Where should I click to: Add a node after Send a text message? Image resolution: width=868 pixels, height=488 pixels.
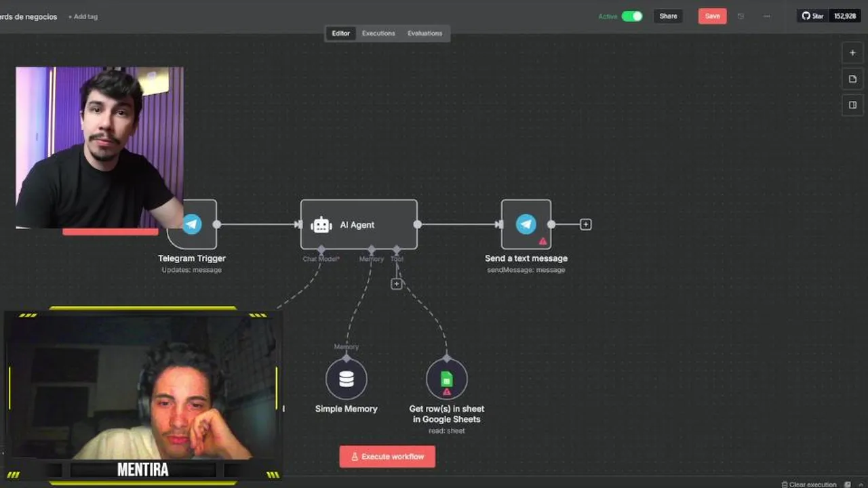[586, 224]
